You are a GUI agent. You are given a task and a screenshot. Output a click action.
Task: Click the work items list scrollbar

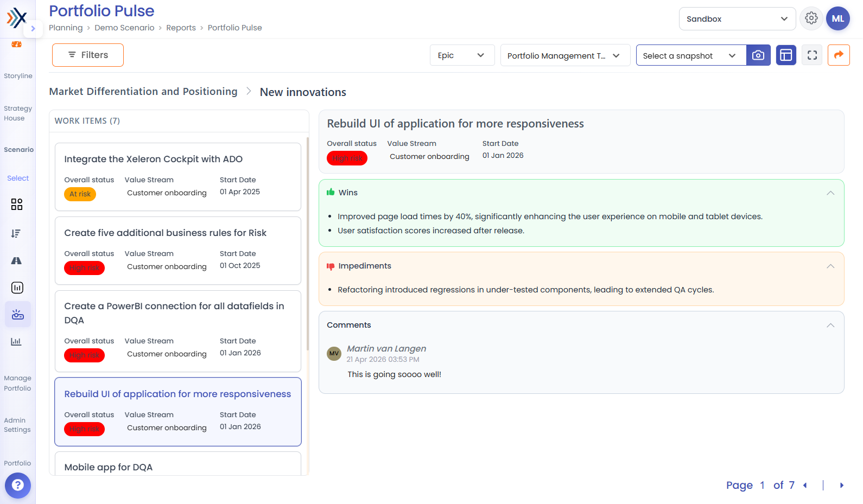click(x=308, y=244)
